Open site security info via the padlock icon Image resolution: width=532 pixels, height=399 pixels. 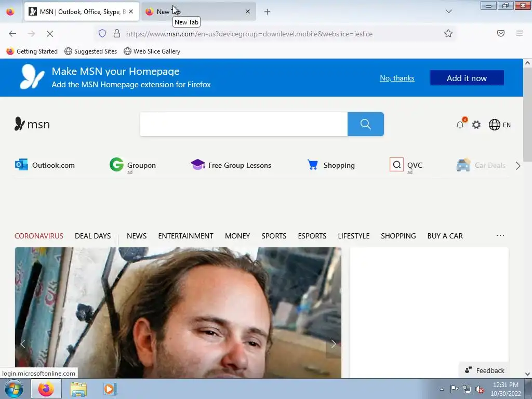pyautogui.click(x=117, y=33)
